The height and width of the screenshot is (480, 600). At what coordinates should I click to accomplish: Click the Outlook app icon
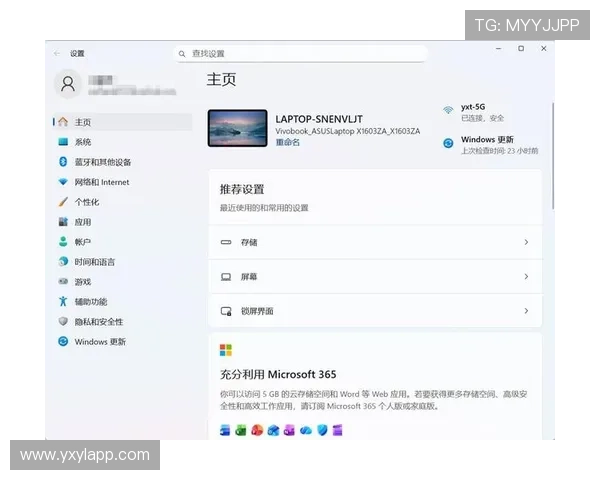pyautogui.click(x=273, y=430)
